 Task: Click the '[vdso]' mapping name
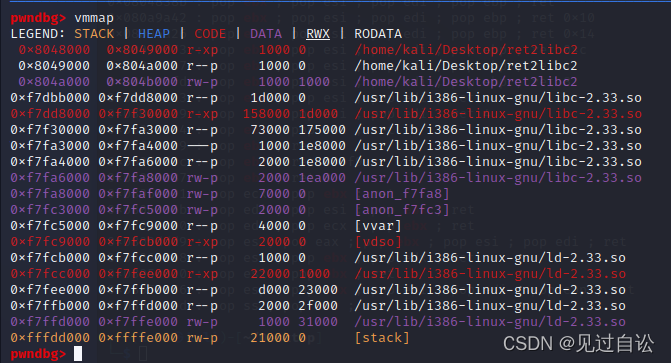pos(378,242)
